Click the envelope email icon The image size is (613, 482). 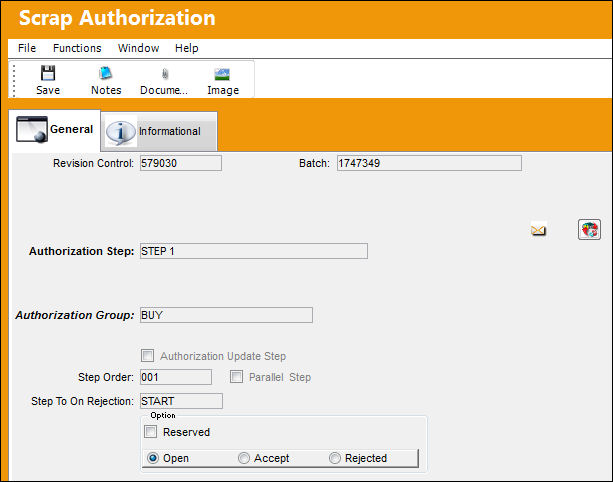[538, 230]
